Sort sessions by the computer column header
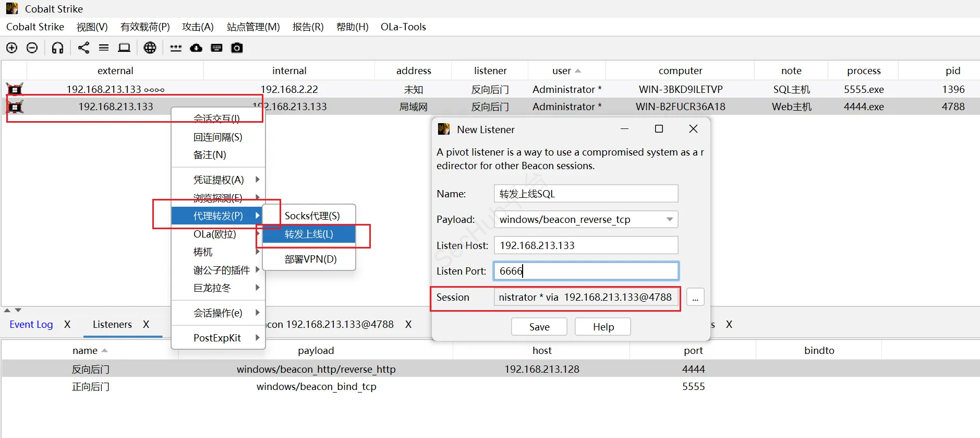The height and width of the screenshot is (438, 980). pyautogui.click(x=680, y=70)
